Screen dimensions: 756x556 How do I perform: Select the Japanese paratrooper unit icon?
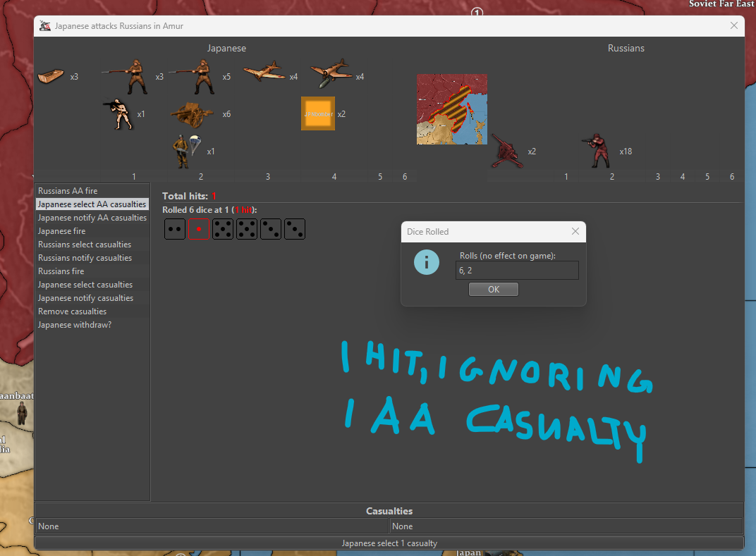click(x=185, y=150)
